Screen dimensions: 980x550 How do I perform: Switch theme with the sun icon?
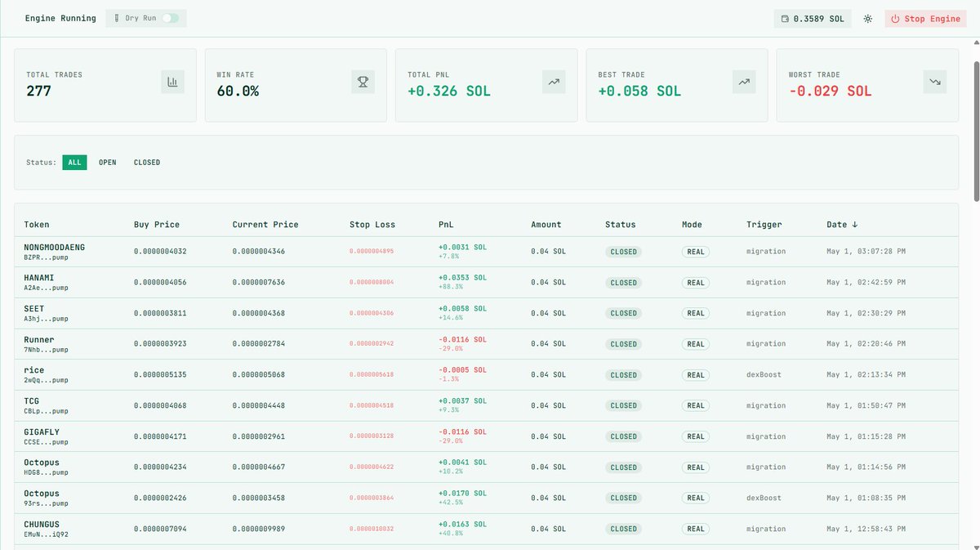tap(868, 19)
